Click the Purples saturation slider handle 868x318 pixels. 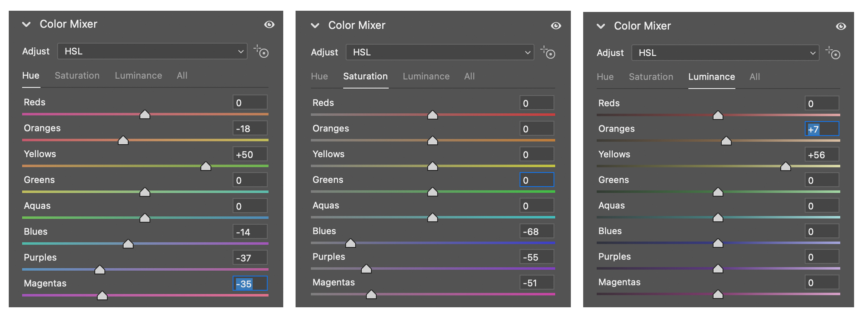click(366, 269)
